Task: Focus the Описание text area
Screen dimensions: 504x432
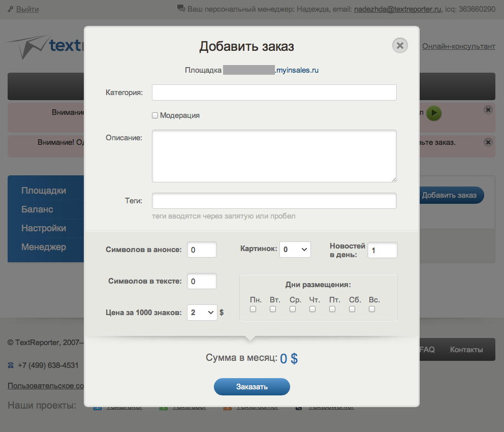Action: click(274, 156)
